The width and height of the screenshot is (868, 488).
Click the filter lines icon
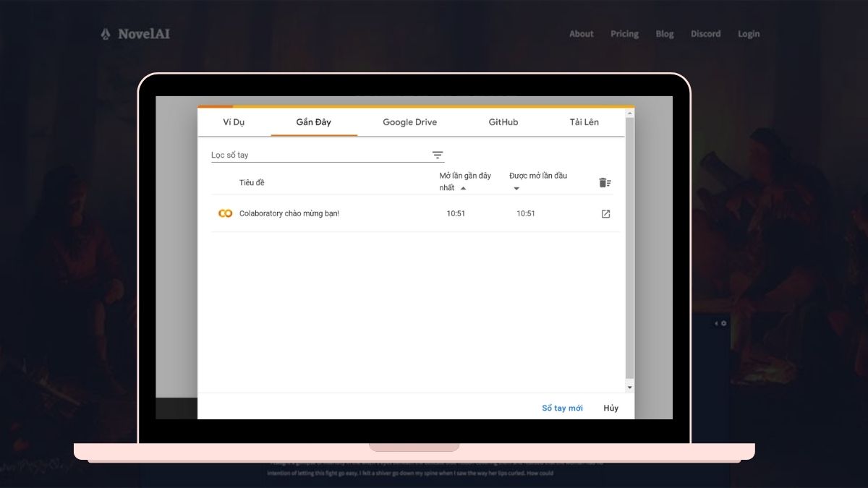438,155
